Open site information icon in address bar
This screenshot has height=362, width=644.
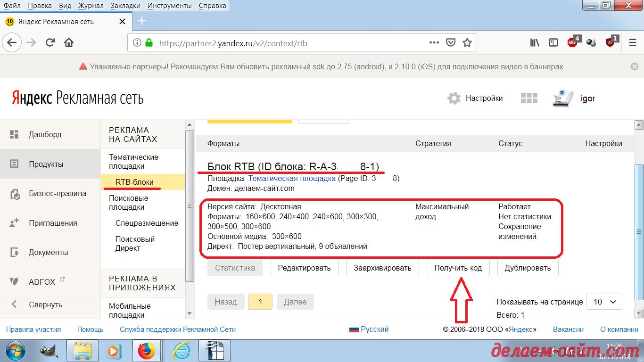(137, 43)
